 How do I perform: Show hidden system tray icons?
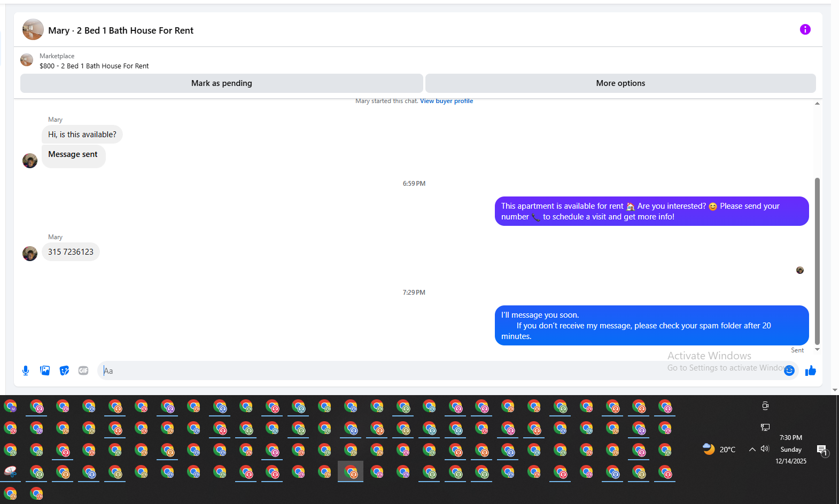click(x=752, y=450)
